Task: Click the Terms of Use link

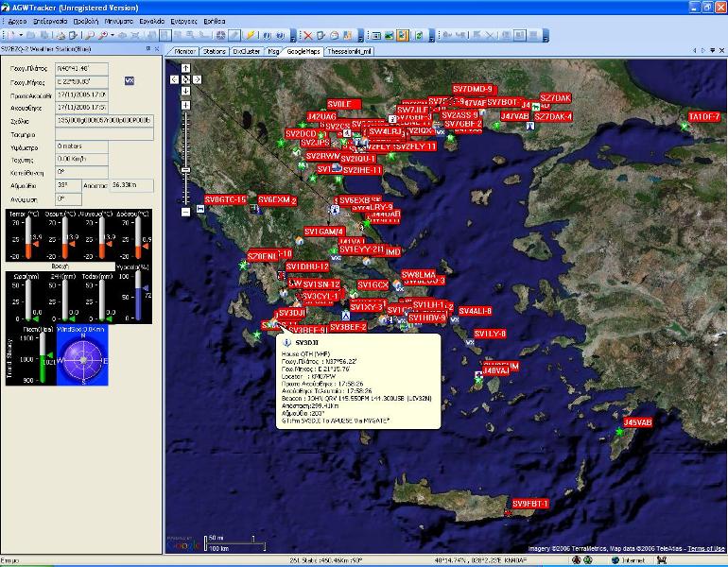Action: [x=705, y=548]
